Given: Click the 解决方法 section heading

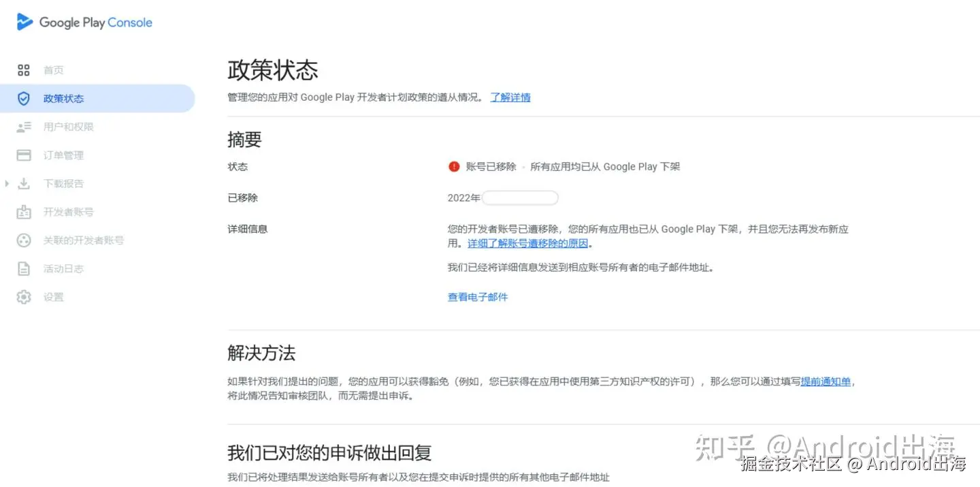Looking at the screenshot, I should [261, 354].
